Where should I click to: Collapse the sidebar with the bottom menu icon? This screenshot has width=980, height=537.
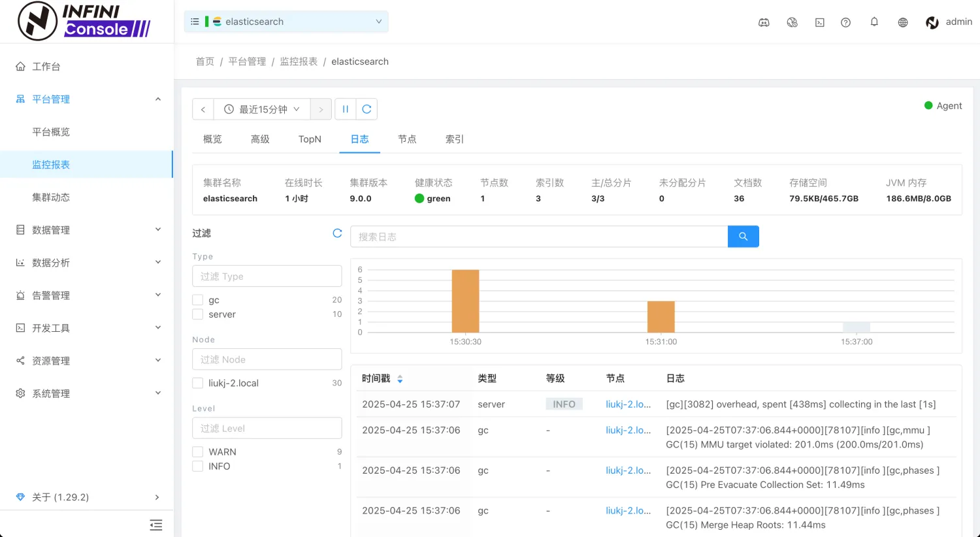tap(155, 525)
